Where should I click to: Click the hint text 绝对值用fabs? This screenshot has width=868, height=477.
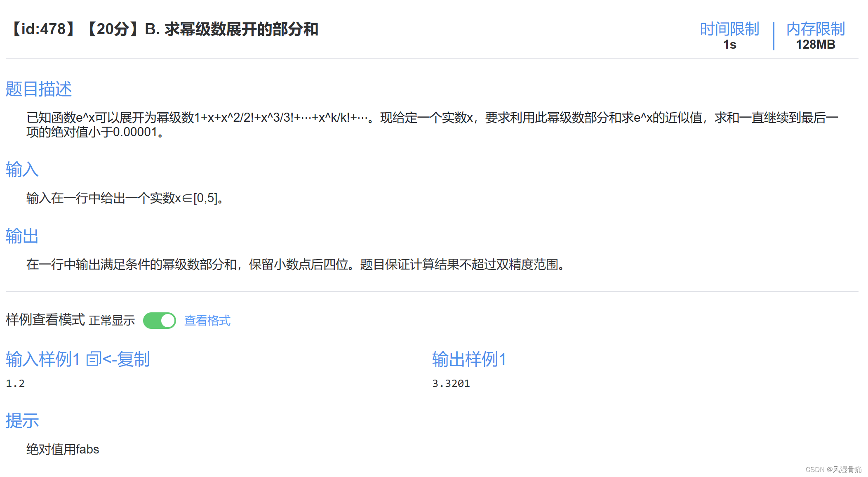63,449
